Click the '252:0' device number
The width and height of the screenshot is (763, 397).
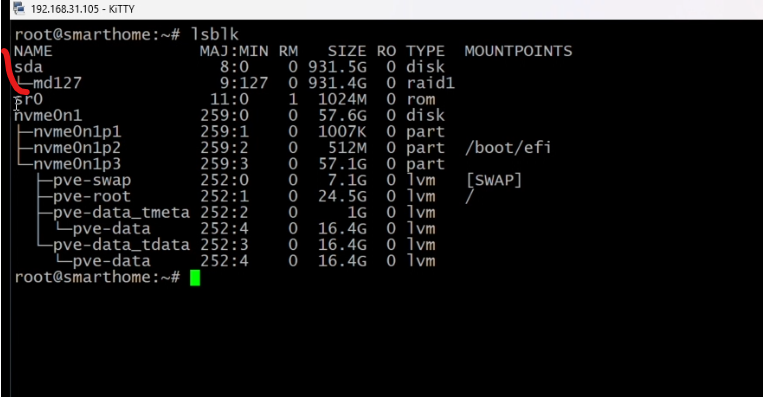[x=224, y=180]
